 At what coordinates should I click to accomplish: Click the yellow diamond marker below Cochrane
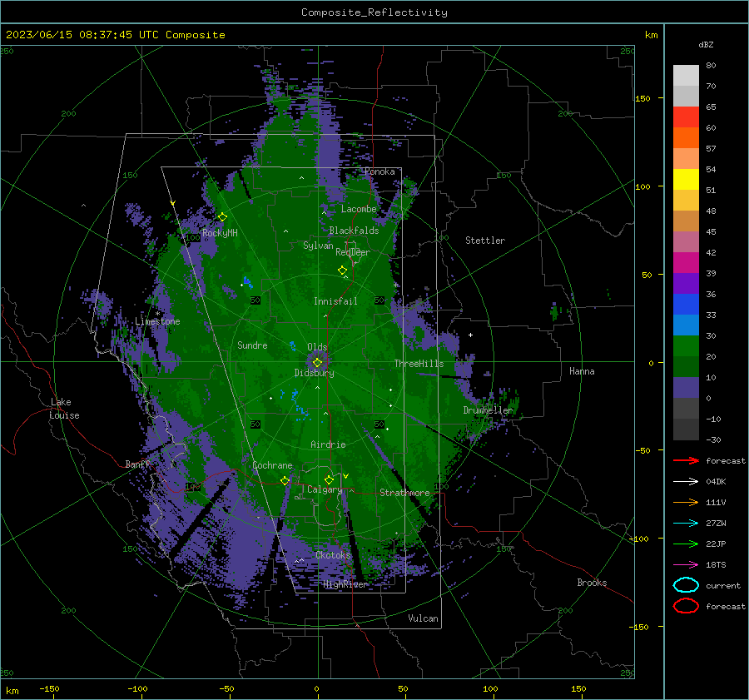285,480
